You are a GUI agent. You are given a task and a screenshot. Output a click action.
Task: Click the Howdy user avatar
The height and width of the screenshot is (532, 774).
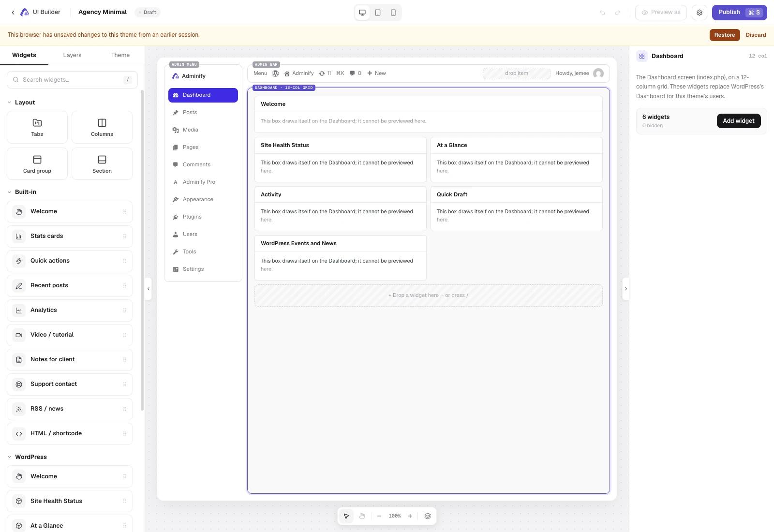coord(598,74)
